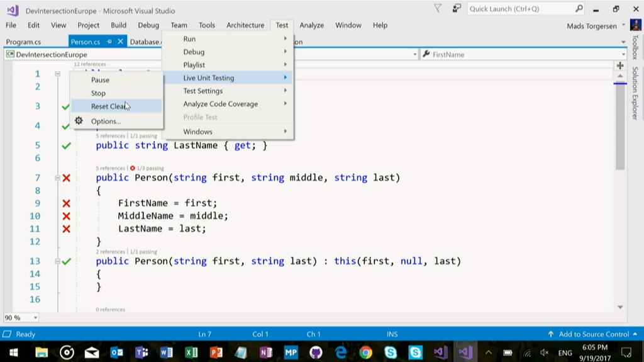Click the red failing test icon on line 7

click(x=66, y=178)
